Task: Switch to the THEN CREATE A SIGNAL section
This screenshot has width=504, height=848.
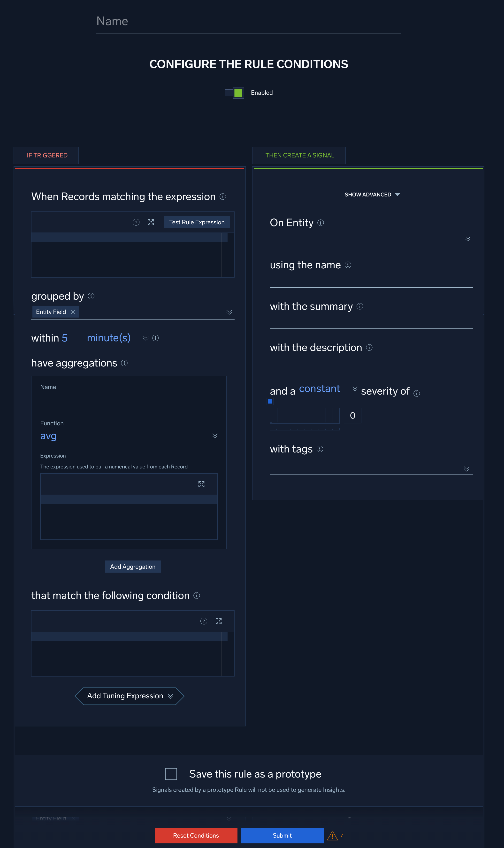Action: [299, 155]
